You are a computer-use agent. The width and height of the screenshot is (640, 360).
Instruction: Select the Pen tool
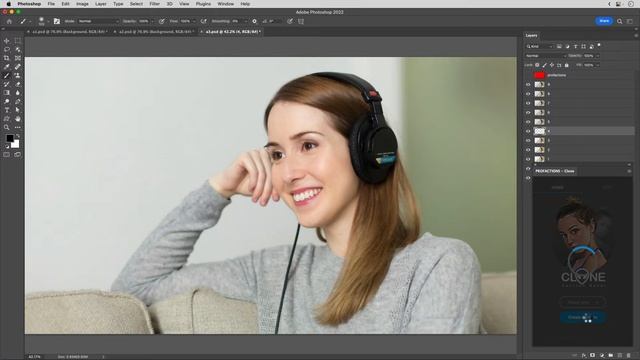(x=18, y=101)
